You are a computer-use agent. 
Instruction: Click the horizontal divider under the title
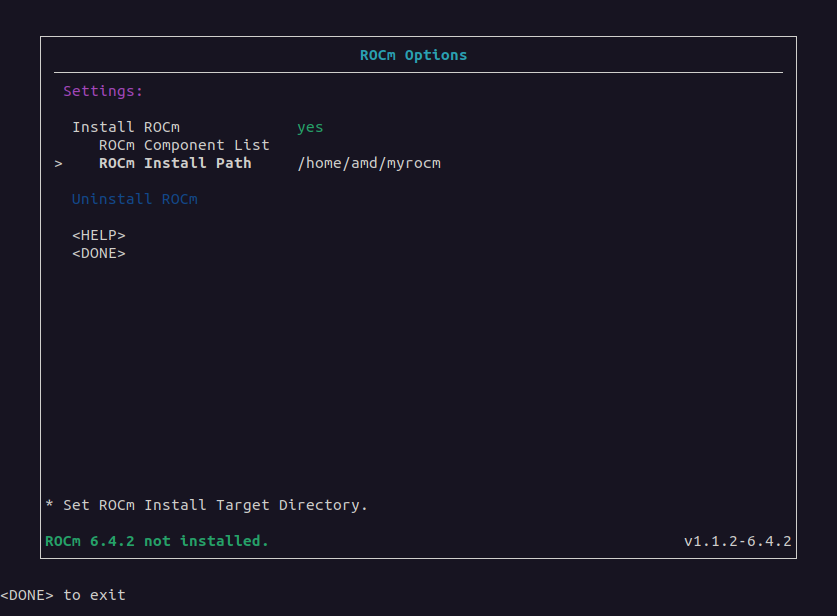coord(418,72)
